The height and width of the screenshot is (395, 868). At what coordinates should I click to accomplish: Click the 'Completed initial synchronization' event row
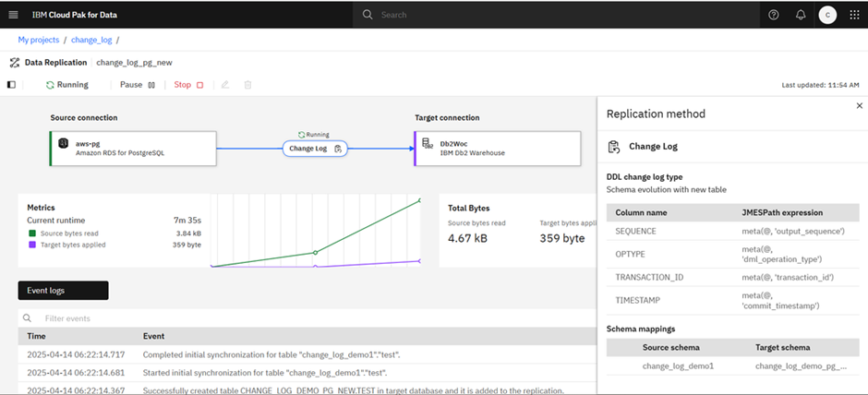pos(307,354)
